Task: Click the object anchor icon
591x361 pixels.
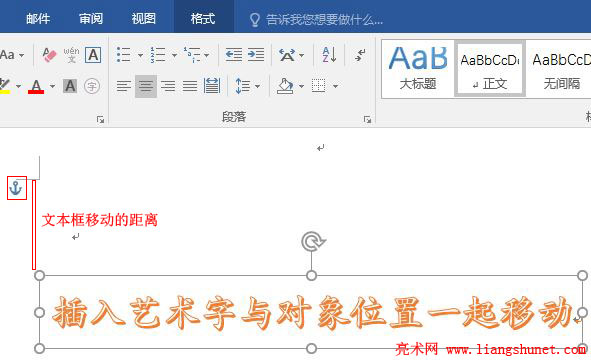Action: pyautogui.click(x=16, y=188)
